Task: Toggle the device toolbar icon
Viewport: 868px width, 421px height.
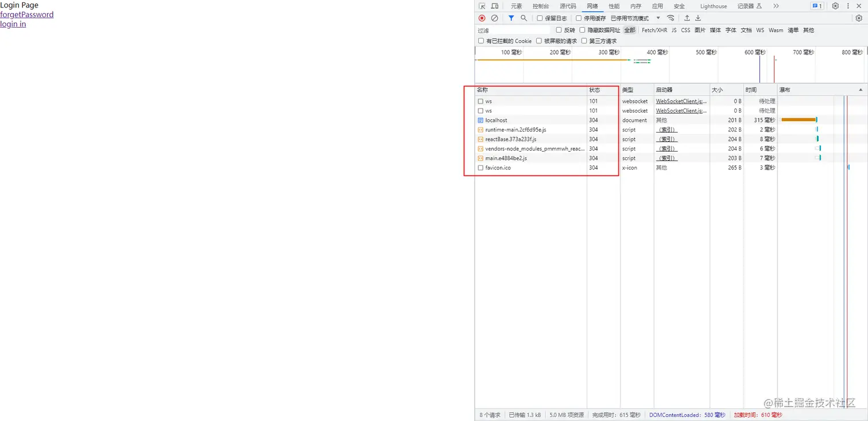Action: 495,6
